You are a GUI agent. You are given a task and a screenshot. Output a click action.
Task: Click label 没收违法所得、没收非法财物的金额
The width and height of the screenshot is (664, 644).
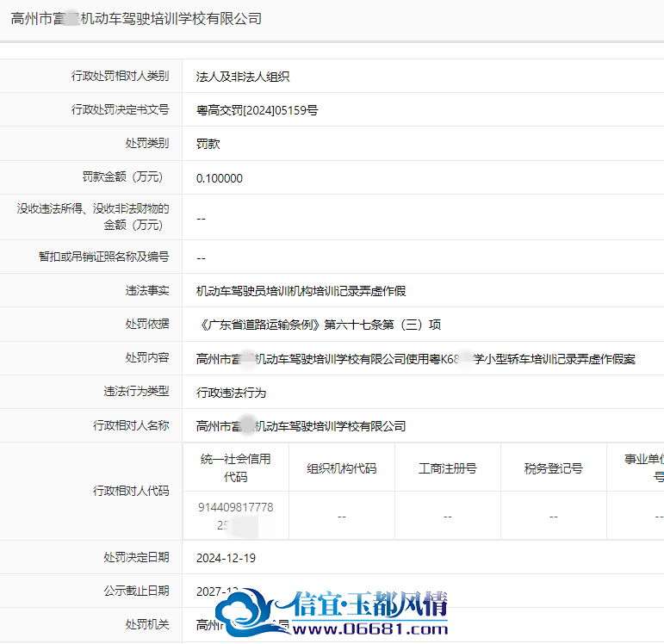coord(93,216)
